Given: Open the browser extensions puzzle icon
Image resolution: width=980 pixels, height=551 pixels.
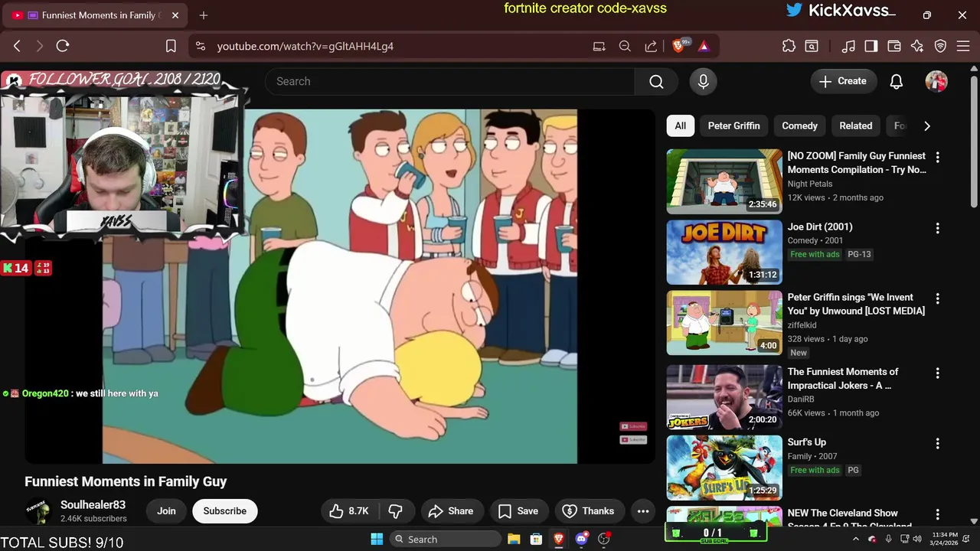Looking at the screenshot, I should [x=789, y=46].
